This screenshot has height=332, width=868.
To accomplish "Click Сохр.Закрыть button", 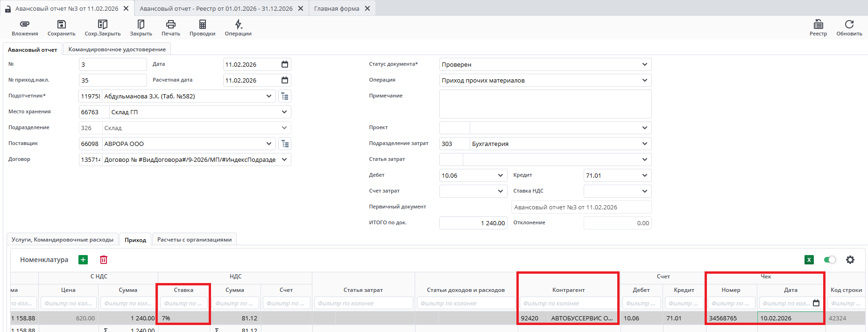I will coord(103,28).
